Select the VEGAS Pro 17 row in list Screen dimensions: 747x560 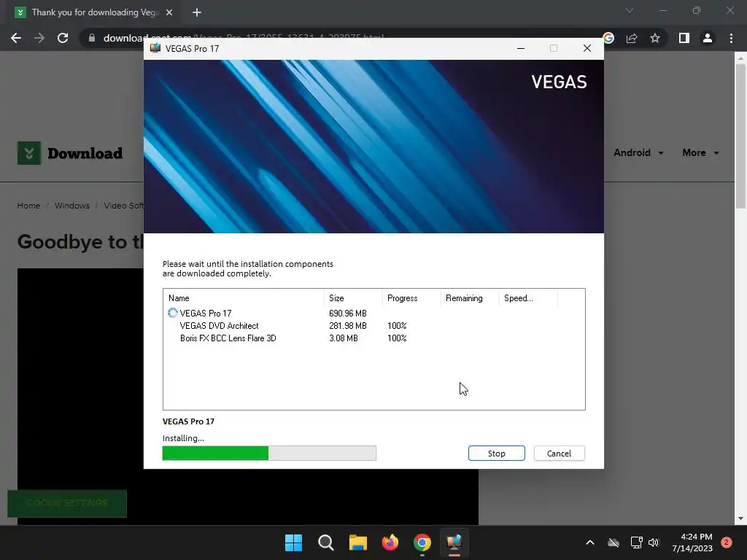374,314
